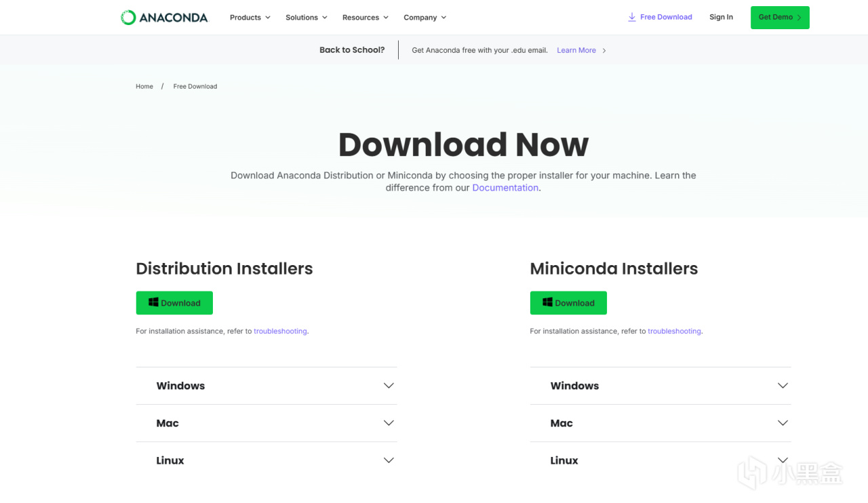Click the Windows logo on Distribution Download button
This screenshot has width=868, height=503.
153,302
